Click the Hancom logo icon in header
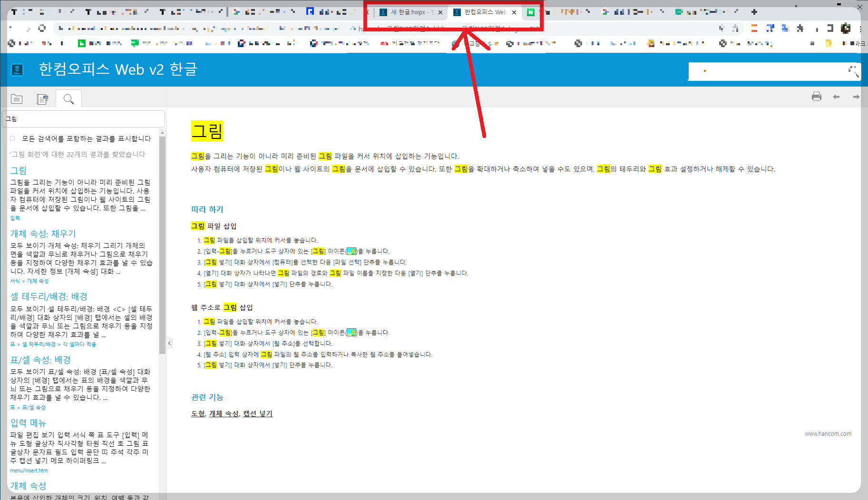 pyautogui.click(x=17, y=70)
